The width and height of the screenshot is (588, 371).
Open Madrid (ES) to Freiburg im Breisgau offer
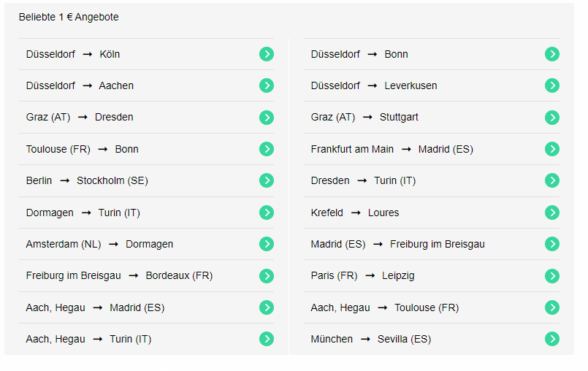(x=431, y=244)
